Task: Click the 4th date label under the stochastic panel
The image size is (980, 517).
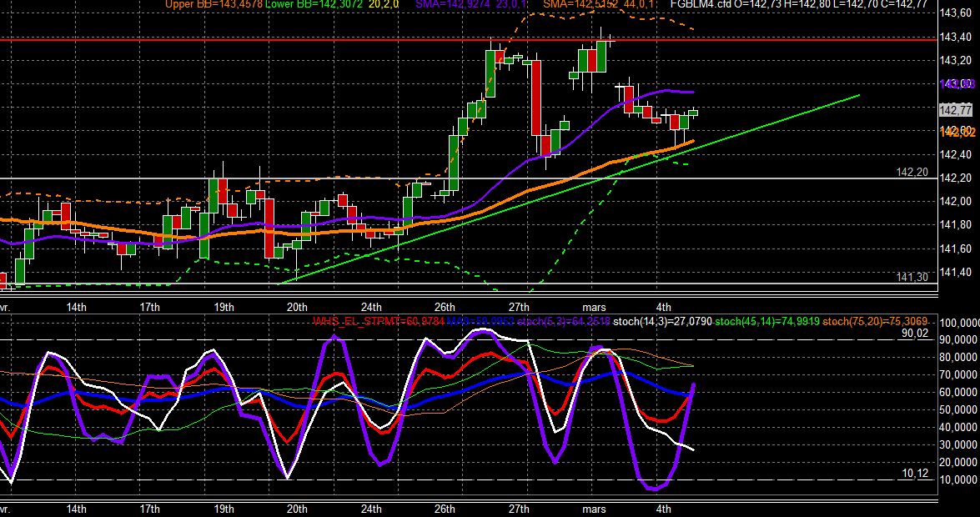Action: pyautogui.click(x=665, y=509)
